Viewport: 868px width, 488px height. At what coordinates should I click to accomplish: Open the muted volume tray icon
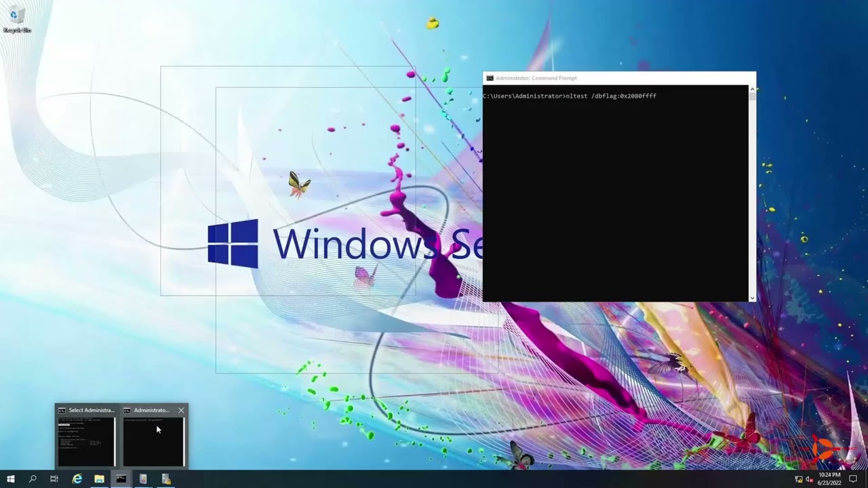pos(809,479)
